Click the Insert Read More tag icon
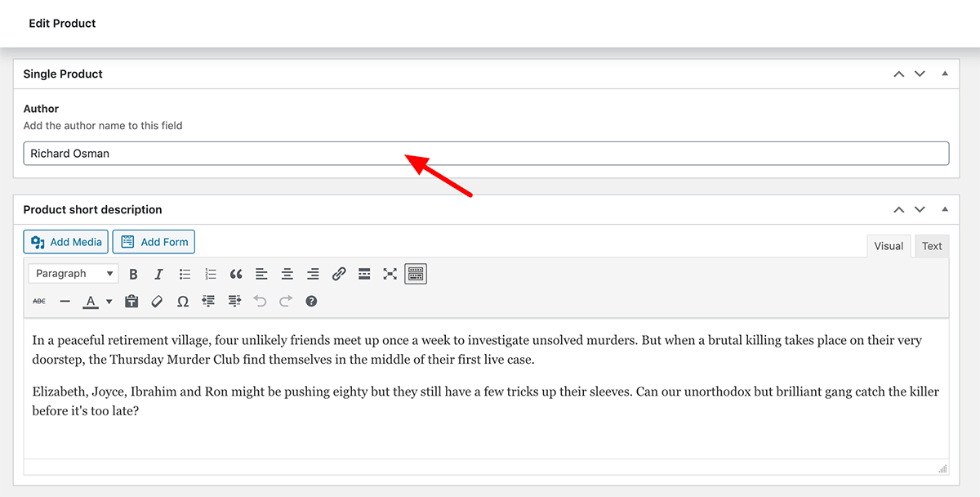The height and width of the screenshot is (497, 980). (364, 274)
